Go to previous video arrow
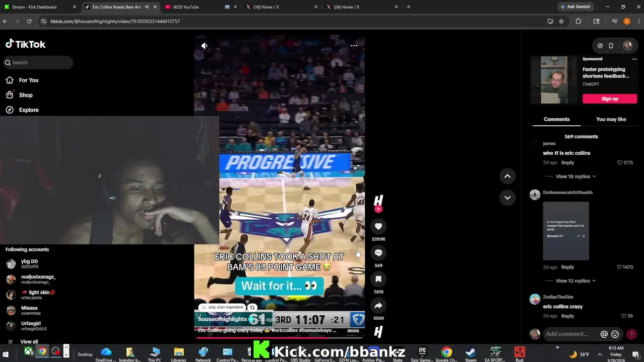The image size is (644, 362). 507,176
